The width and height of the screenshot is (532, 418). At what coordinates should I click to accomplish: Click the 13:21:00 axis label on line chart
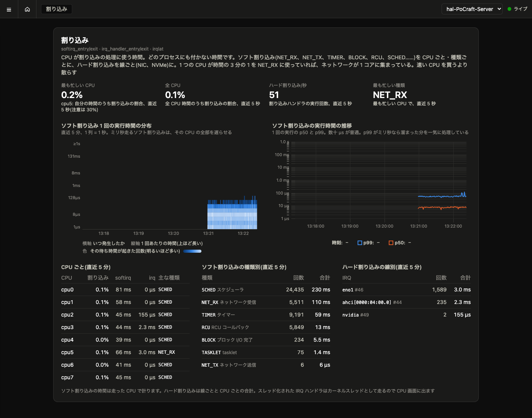coord(419,226)
